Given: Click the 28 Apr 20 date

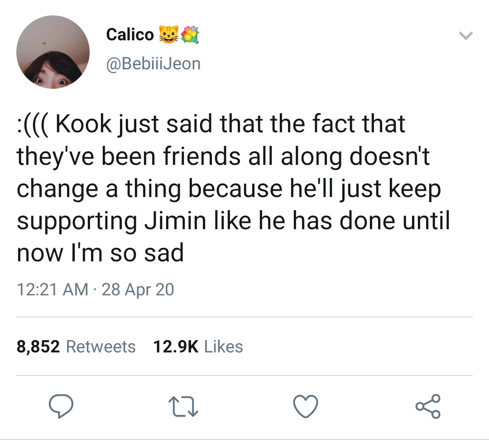Looking at the screenshot, I should point(138,289).
